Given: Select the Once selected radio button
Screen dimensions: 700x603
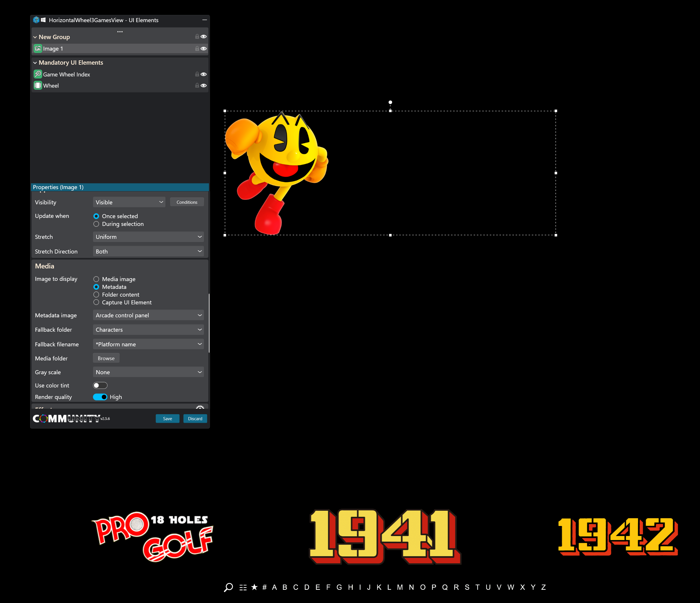Looking at the screenshot, I should point(96,216).
